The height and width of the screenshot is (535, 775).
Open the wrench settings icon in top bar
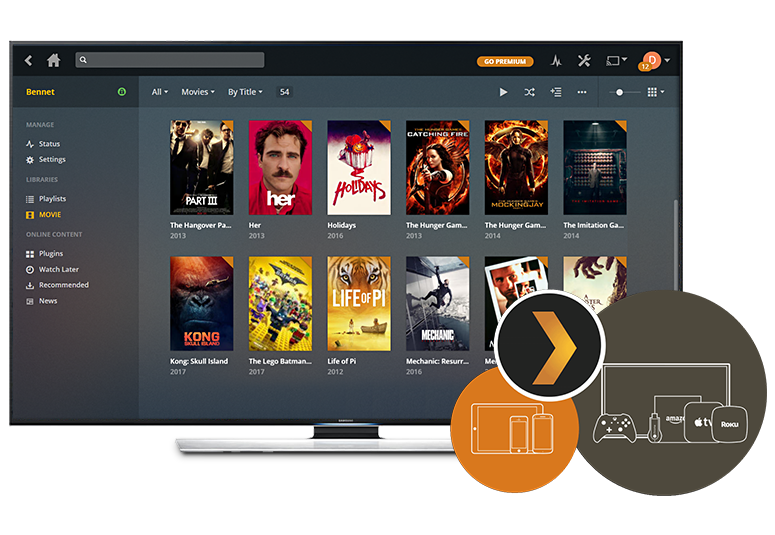[x=584, y=61]
